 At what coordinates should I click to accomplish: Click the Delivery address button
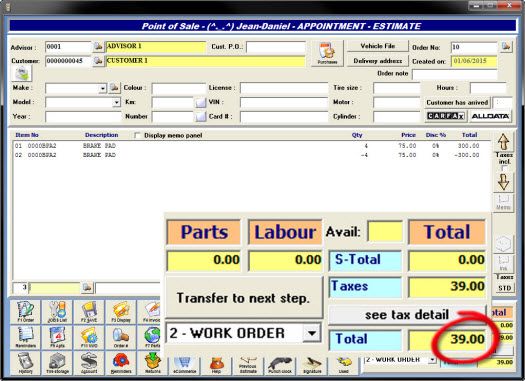[378, 61]
